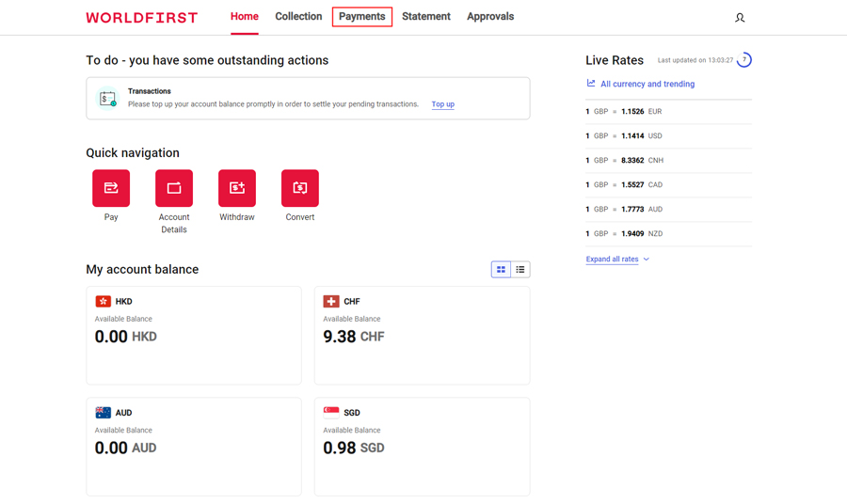
Task: Select the Withdraw icon
Action: click(237, 188)
